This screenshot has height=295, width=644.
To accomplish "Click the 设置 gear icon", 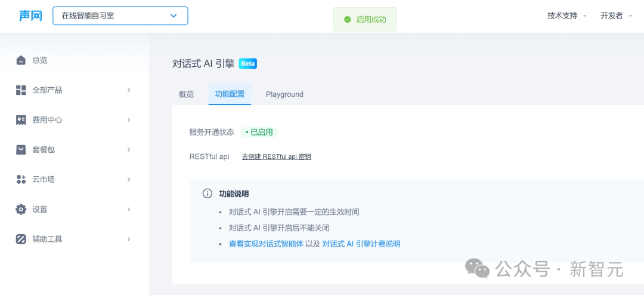I will coord(21,209).
